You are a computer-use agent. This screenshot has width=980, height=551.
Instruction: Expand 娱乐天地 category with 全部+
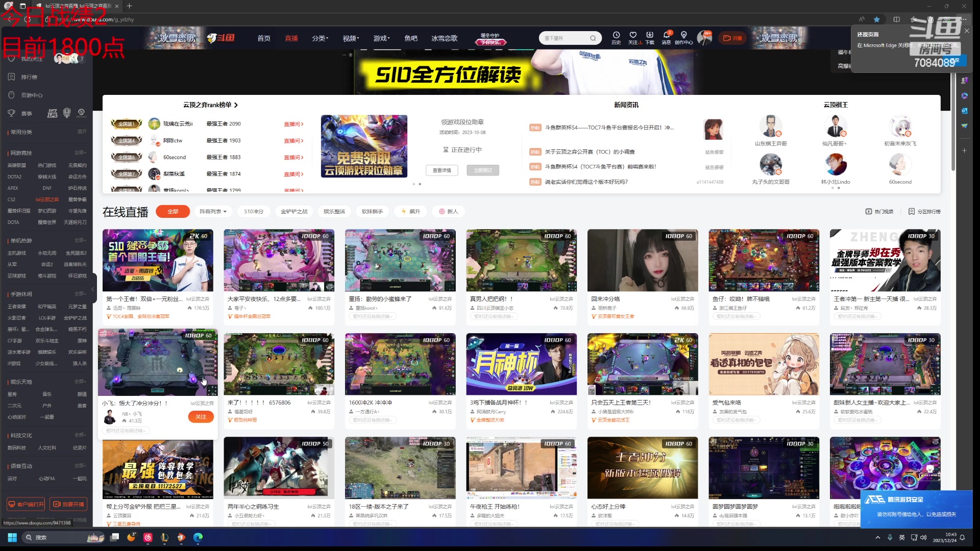(x=80, y=382)
